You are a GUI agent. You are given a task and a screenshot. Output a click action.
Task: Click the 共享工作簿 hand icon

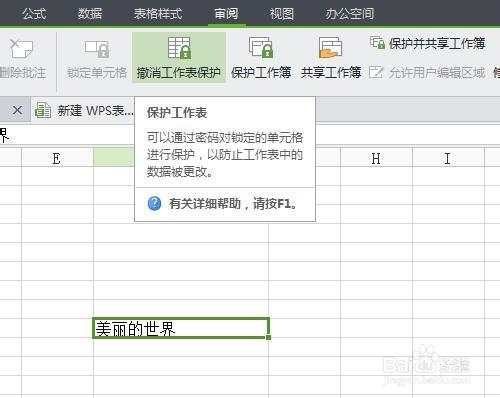point(330,48)
